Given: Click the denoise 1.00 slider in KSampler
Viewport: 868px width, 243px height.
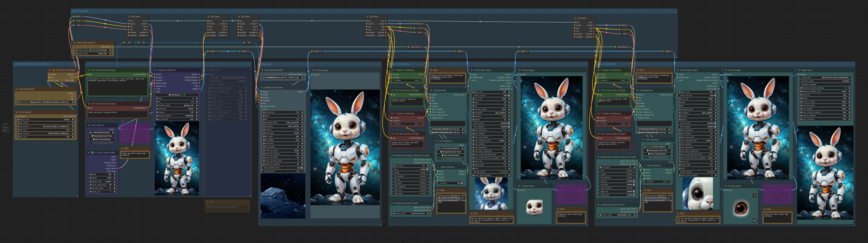Looking at the screenshot, I should point(177,112).
